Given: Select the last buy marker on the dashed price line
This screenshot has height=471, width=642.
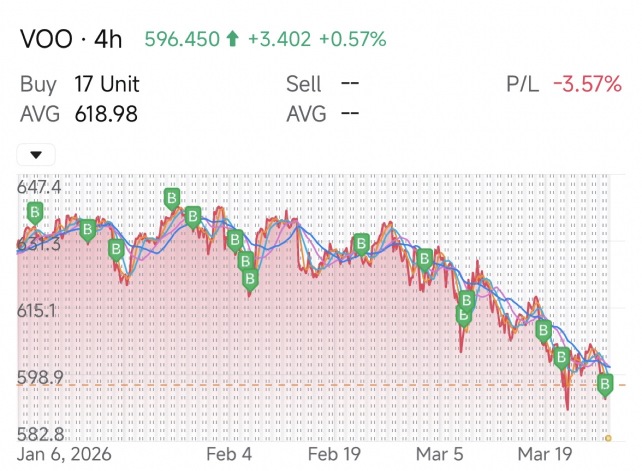Looking at the screenshot, I should pyautogui.click(x=605, y=385).
